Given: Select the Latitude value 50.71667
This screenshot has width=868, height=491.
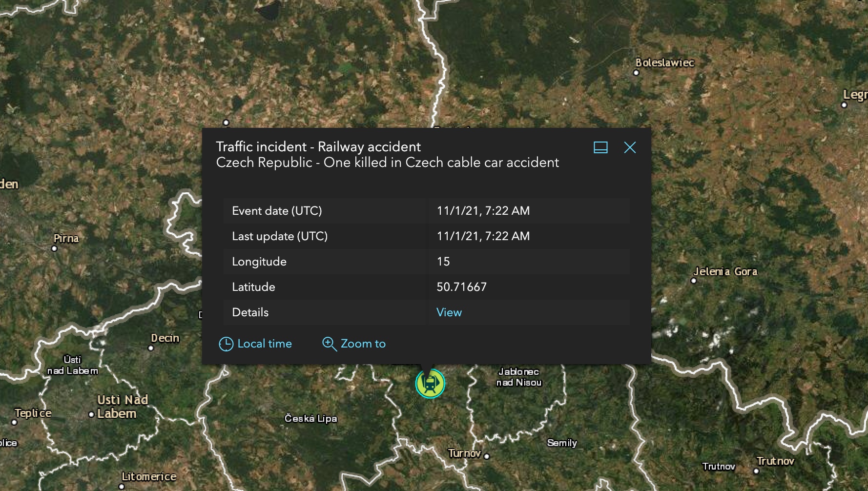Looking at the screenshot, I should tap(461, 287).
